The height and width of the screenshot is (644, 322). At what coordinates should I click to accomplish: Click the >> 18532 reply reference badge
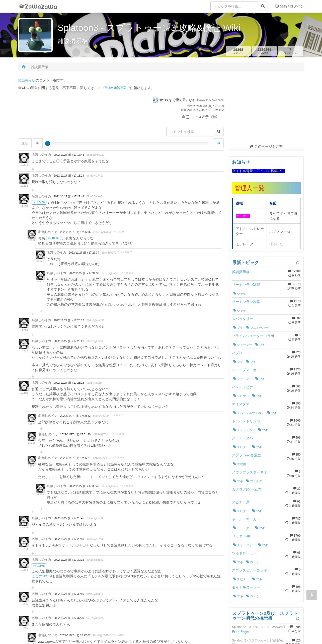[53, 238]
